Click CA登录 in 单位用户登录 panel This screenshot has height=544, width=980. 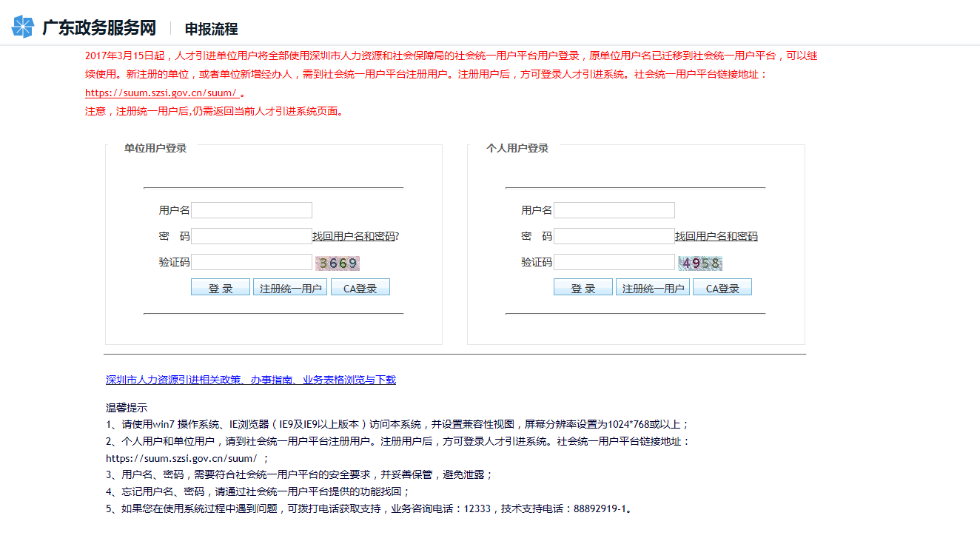(x=360, y=288)
